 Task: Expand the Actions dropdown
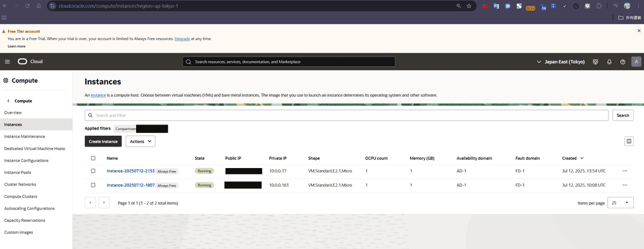[140, 141]
